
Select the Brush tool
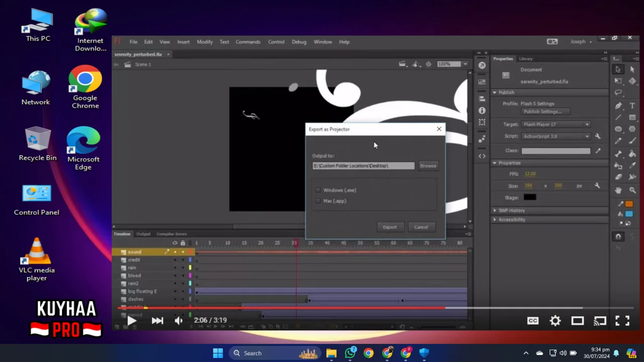click(632, 141)
